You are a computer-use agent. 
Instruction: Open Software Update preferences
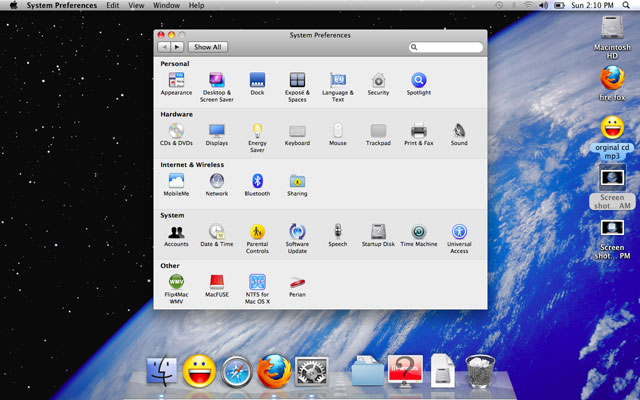click(297, 239)
